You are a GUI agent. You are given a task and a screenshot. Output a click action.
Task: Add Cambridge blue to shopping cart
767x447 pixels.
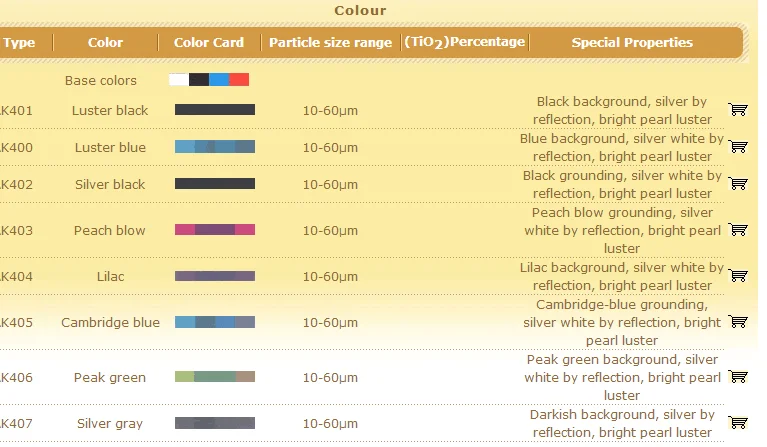point(738,322)
